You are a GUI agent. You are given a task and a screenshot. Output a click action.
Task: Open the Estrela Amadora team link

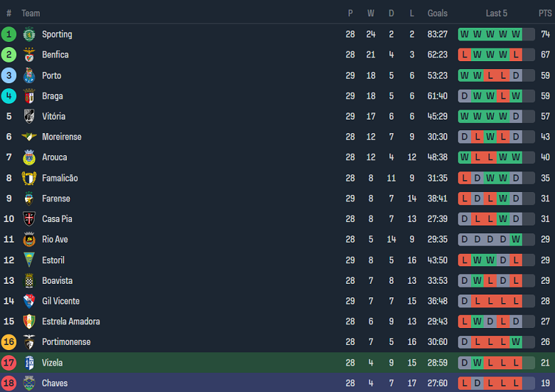71,322
